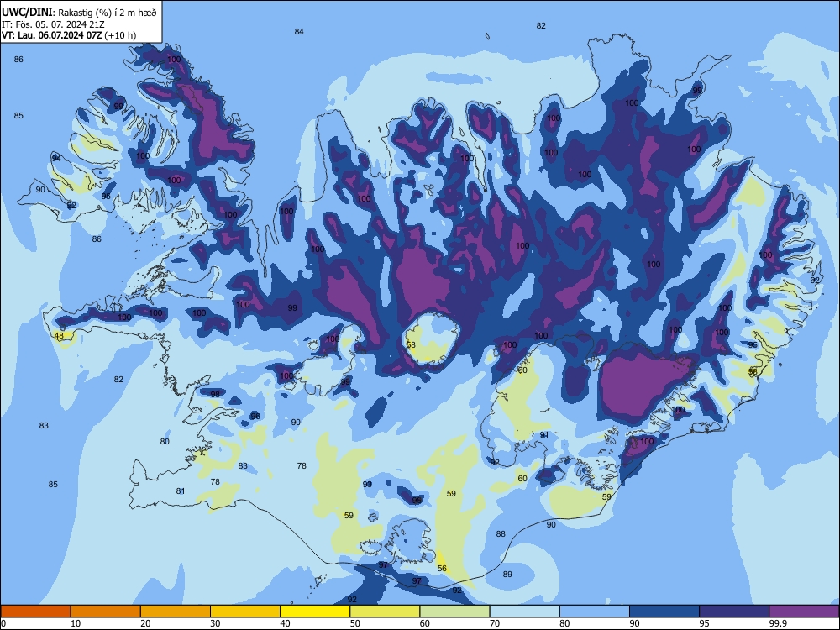Click the legend tick label 20
840x630 pixels.
pyautogui.click(x=145, y=623)
